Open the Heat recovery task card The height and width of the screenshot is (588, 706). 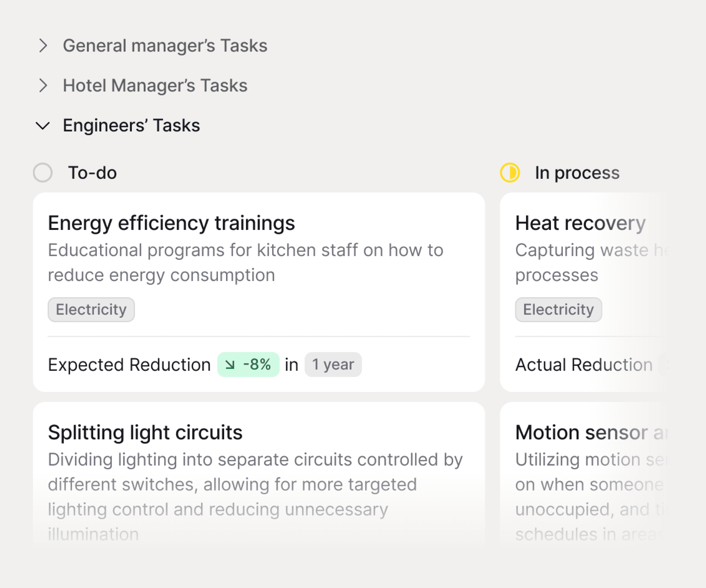580,223
